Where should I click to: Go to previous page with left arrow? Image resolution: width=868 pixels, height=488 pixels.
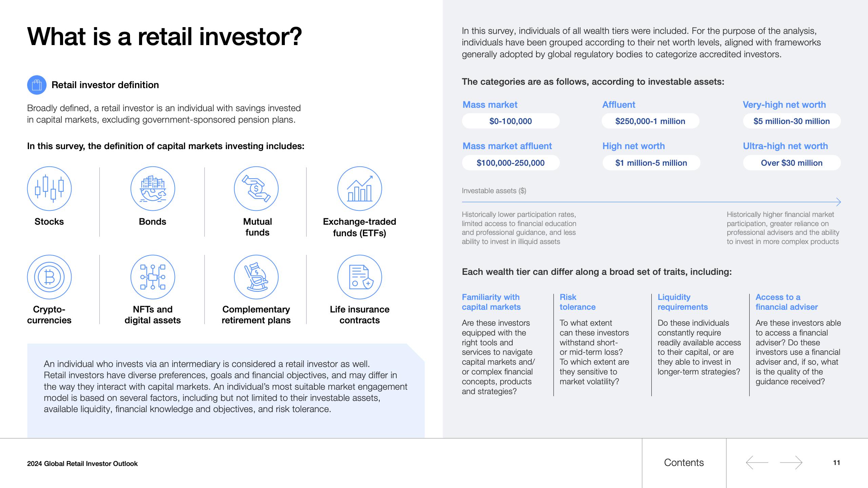[x=757, y=463]
